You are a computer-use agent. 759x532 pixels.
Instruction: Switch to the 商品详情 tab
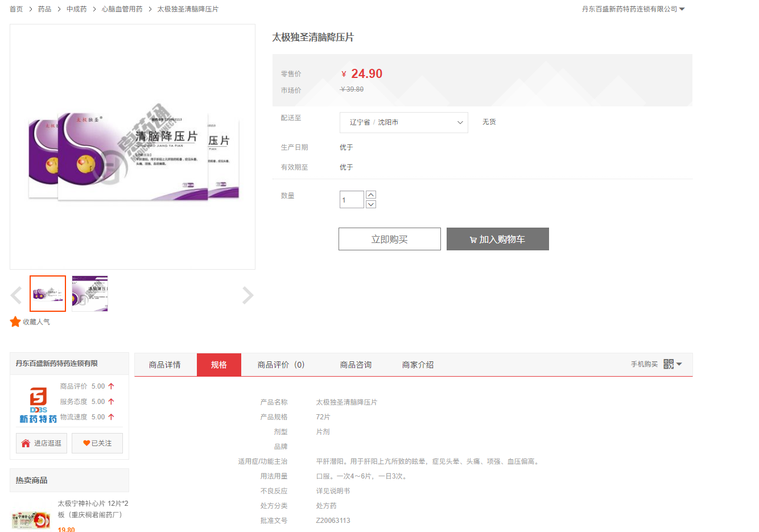[x=165, y=365]
